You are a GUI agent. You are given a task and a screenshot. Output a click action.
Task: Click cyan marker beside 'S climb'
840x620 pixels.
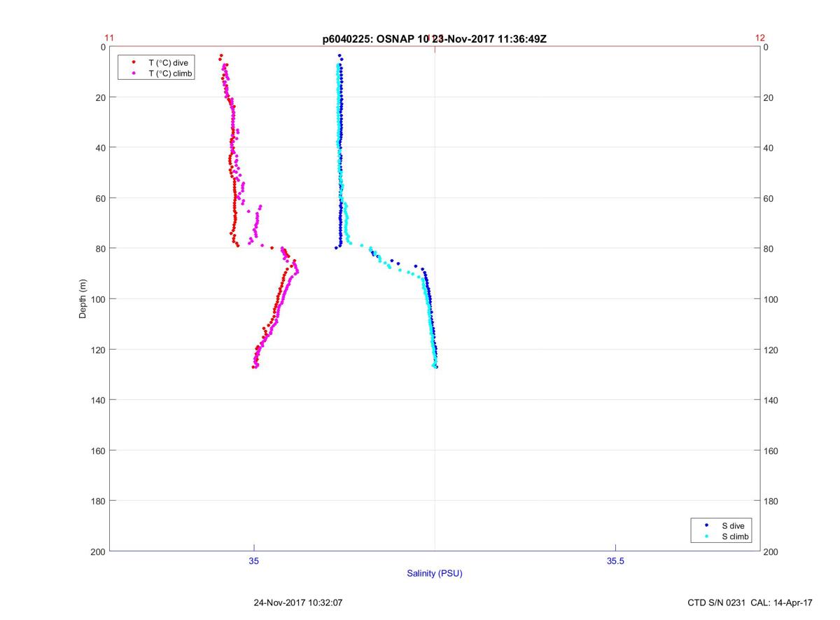(706, 537)
